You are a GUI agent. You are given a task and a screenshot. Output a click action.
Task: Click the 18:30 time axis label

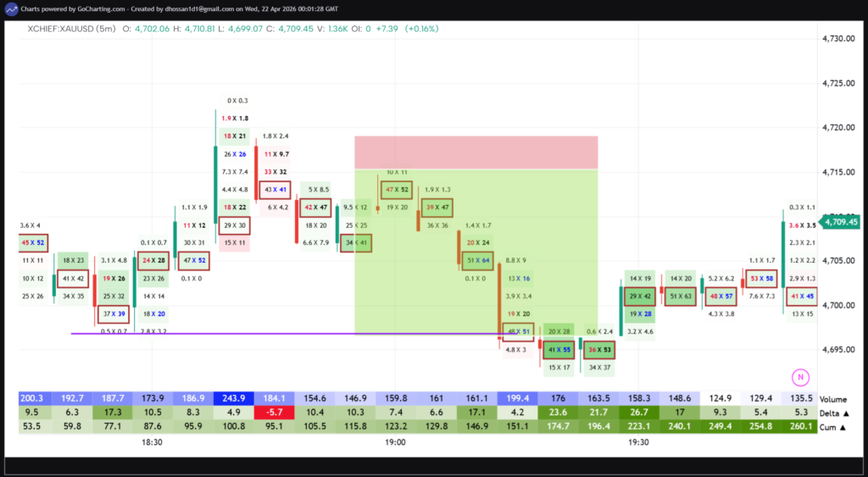(152, 442)
